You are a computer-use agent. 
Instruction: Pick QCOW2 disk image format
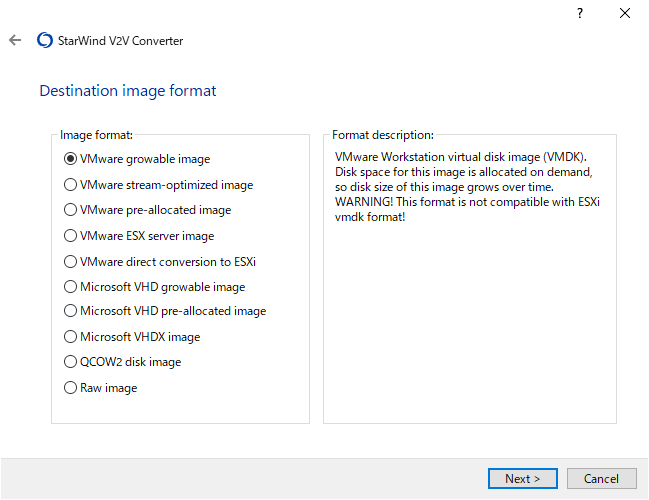(x=70, y=362)
